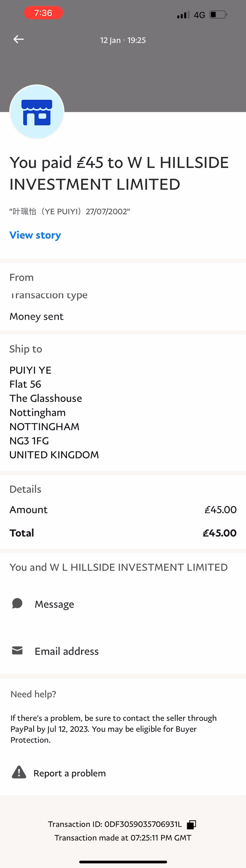Tap the 12 Jan 19:25 date header

[x=123, y=40]
